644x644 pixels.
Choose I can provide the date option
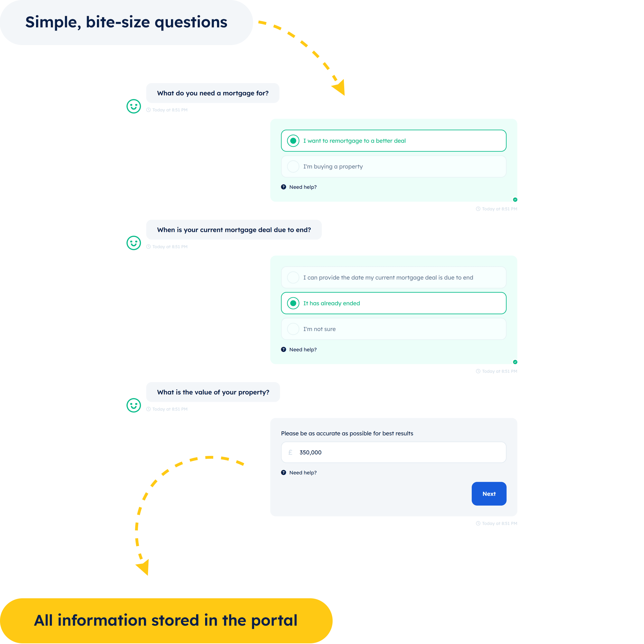pyautogui.click(x=394, y=277)
